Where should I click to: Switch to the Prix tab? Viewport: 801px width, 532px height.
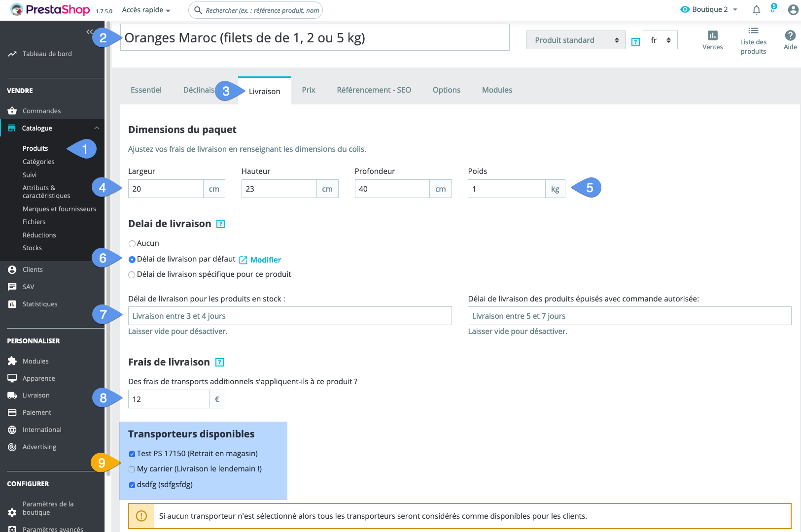tap(309, 90)
